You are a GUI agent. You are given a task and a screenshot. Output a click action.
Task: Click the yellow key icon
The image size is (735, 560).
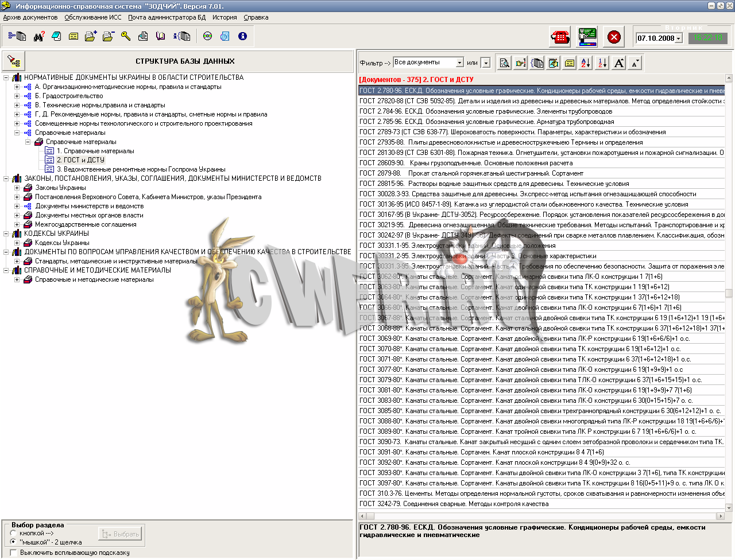pyautogui.click(x=126, y=36)
